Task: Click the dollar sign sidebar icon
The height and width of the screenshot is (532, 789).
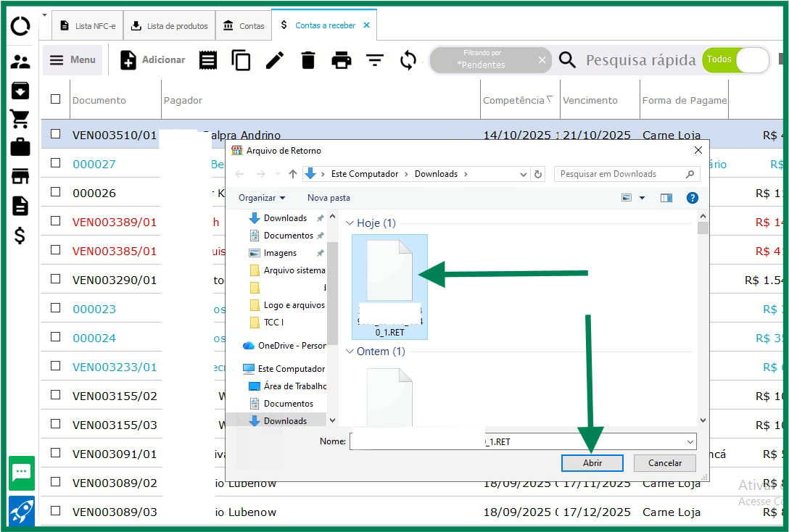Action: 20,235
